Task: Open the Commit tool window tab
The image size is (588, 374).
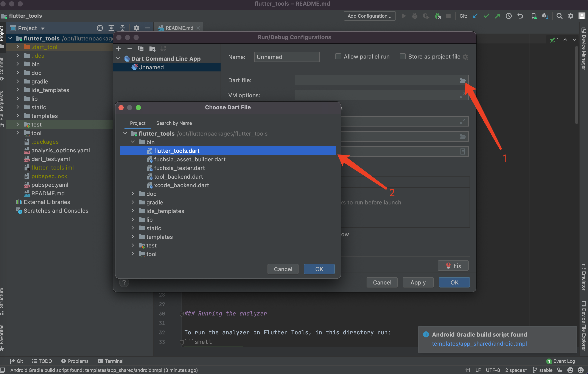Action: pos(2,69)
